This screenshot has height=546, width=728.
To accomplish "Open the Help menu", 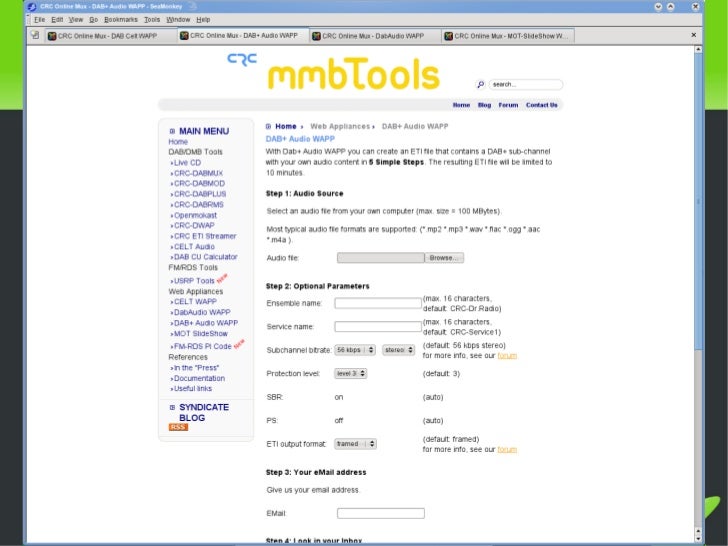I will click(203, 20).
